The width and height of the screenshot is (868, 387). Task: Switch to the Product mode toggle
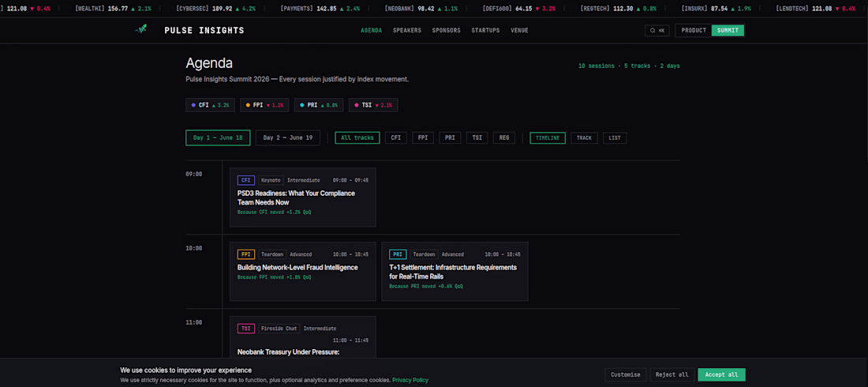click(694, 31)
